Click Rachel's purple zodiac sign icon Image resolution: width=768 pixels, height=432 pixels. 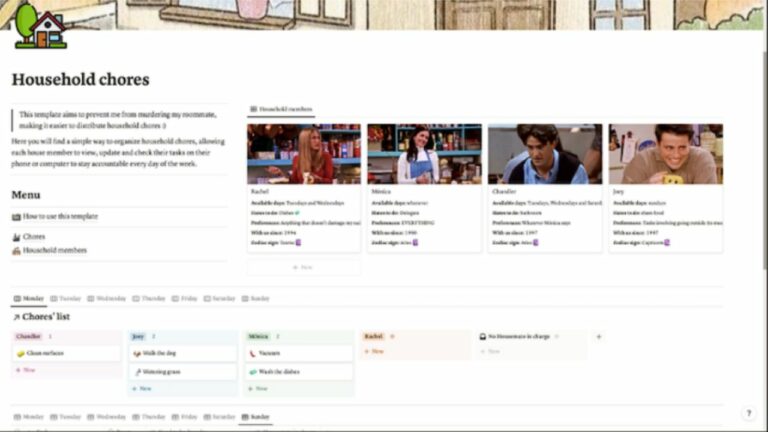pyautogui.click(x=298, y=242)
